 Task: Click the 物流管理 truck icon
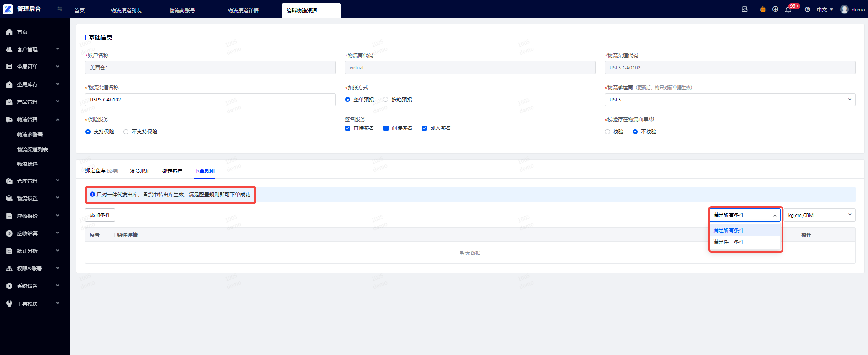(x=9, y=120)
